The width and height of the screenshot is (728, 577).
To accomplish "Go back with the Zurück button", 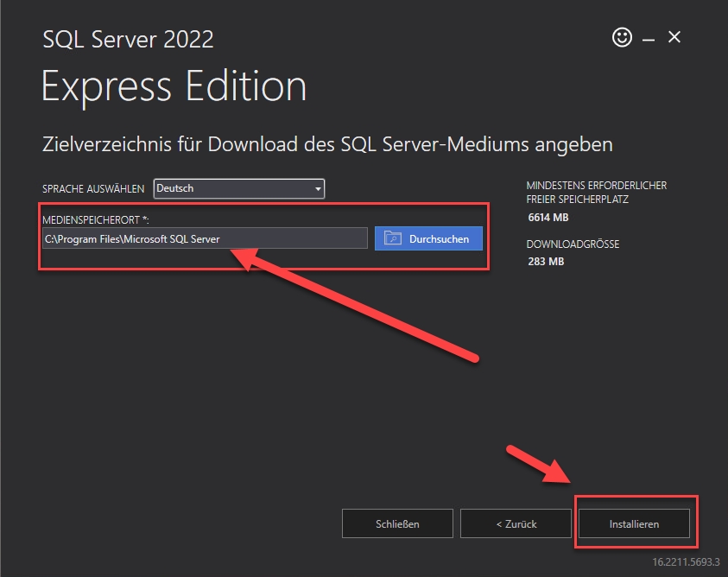I will [516, 523].
